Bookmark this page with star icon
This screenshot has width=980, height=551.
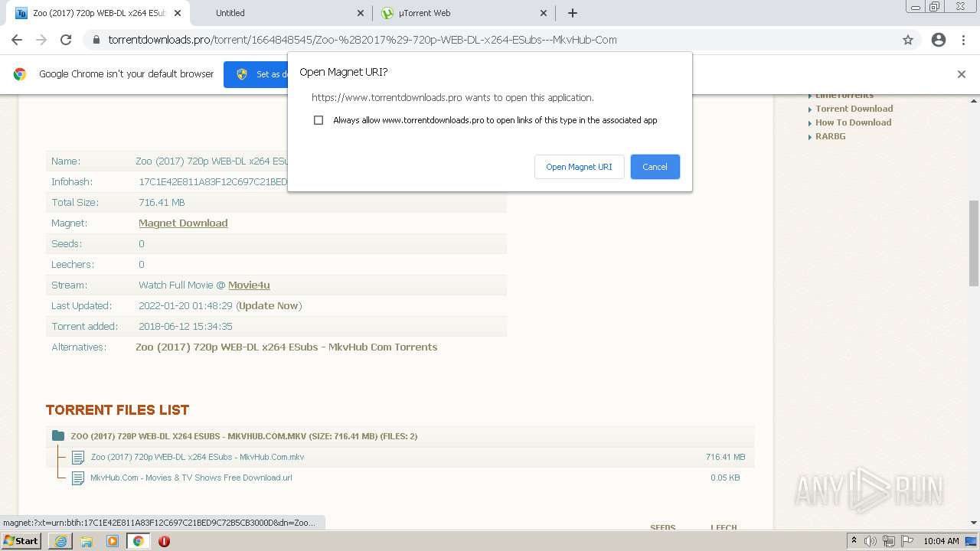point(908,40)
